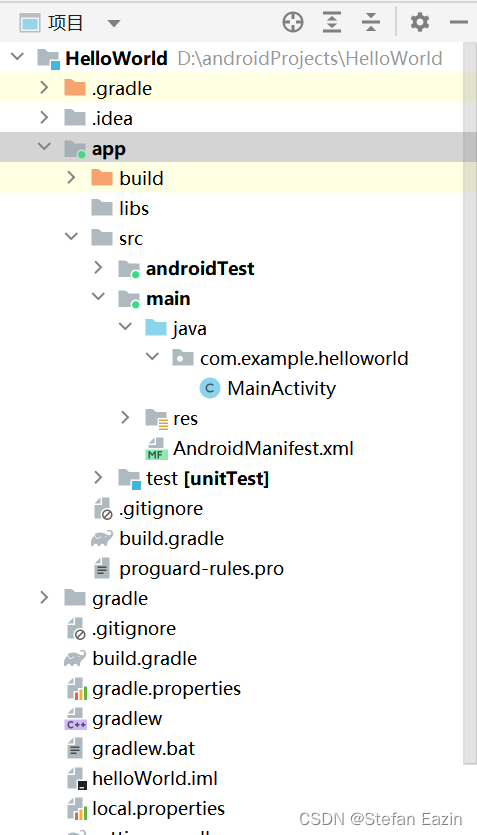This screenshot has height=835, width=477.
Task: Click app's build.gradle elephant icon
Action: point(102,539)
